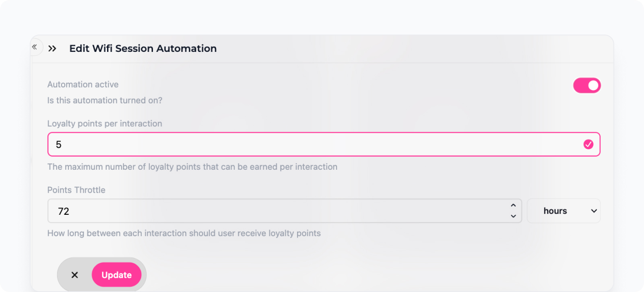Click the pink checkmark in the loyalty field
This screenshot has width=644, height=292.
point(588,144)
